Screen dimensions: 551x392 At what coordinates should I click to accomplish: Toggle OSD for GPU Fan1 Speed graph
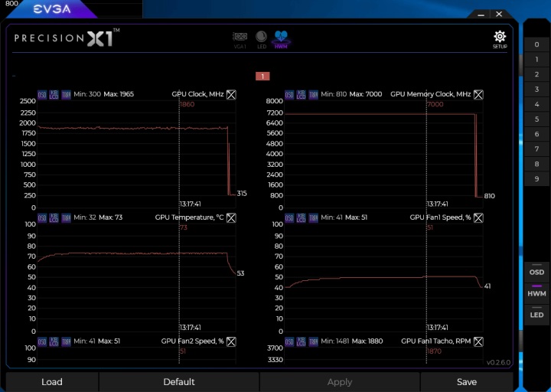click(x=289, y=218)
